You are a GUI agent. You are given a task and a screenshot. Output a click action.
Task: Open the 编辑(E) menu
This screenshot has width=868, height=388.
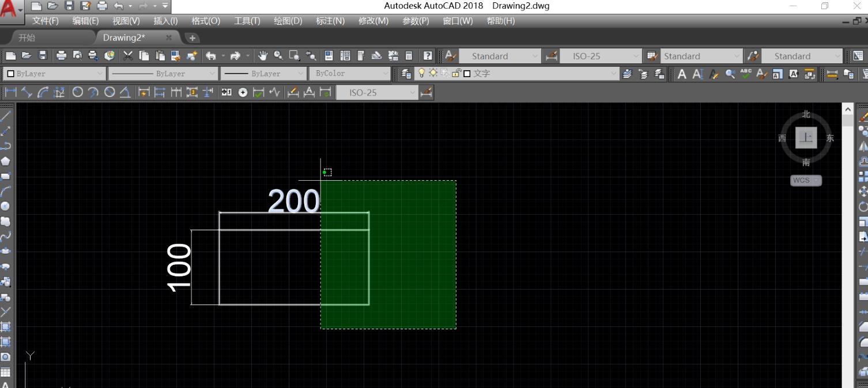85,21
